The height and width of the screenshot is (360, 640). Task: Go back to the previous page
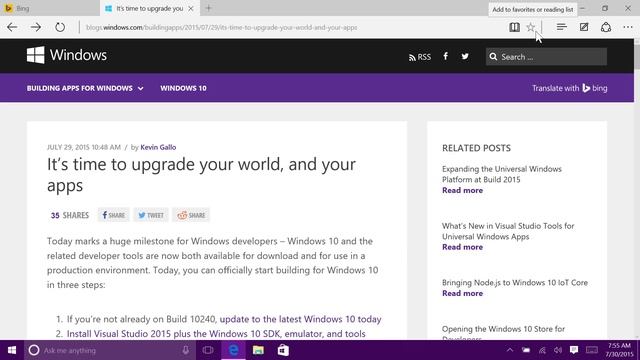coord(12,27)
